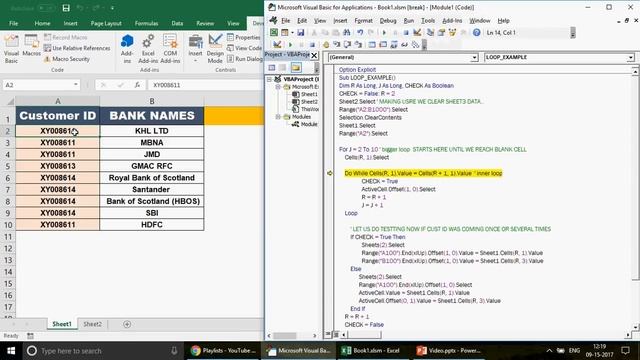This screenshot has width=640, height=360.
Task: Click View Microsoft Excel icon in VBA toolbar
Action: tap(273, 33)
